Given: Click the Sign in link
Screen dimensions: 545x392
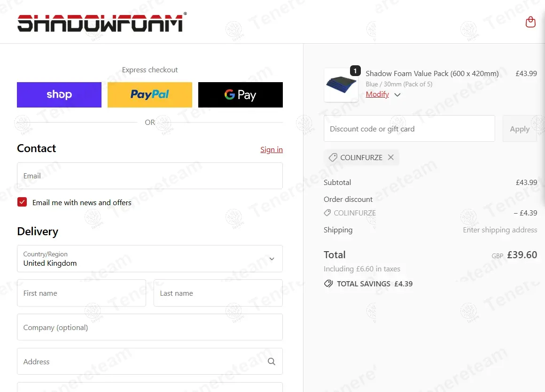Looking at the screenshot, I should tap(272, 150).
